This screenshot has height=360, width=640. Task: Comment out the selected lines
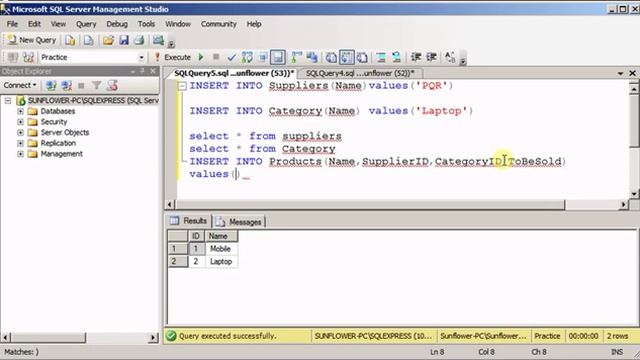pyautogui.click(x=381, y=58)
